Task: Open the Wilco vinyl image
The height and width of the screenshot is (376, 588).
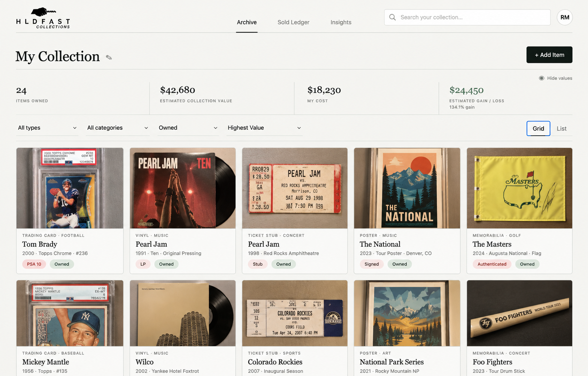Action: point(183,313)
